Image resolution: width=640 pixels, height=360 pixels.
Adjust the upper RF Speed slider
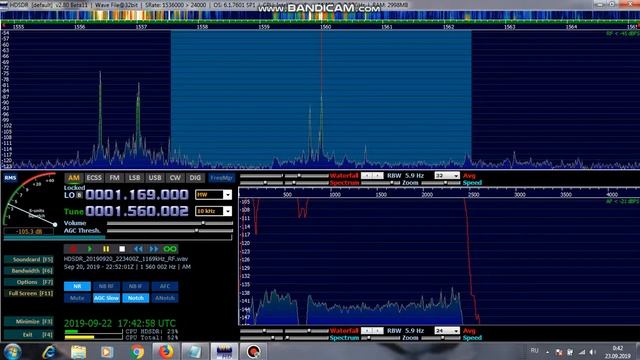(x=440, y=183)
